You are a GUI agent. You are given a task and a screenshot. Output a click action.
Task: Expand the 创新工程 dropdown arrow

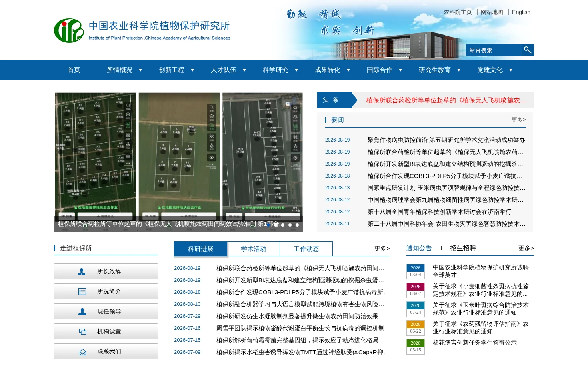pyautogui.click(x=192, y=70)
